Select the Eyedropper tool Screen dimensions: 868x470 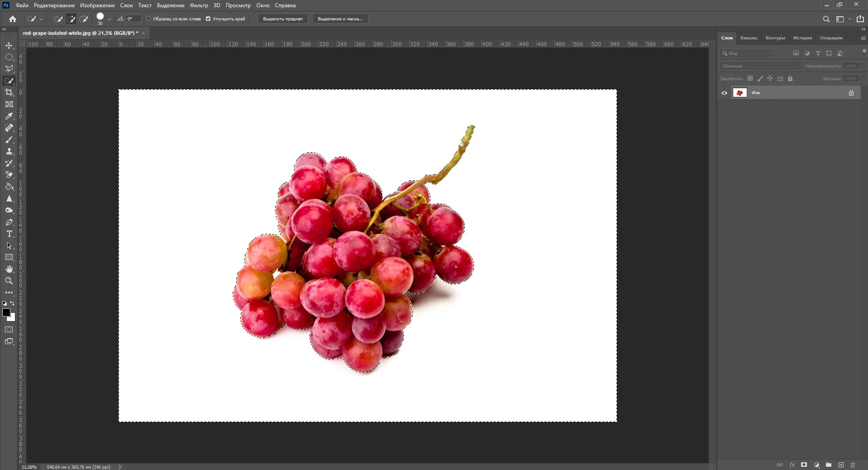(9, 116)
